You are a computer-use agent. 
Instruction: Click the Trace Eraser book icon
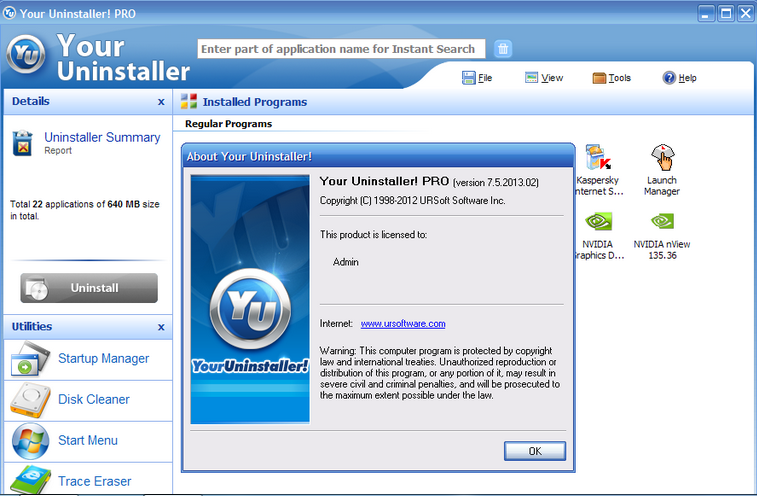tap(30, 479)
